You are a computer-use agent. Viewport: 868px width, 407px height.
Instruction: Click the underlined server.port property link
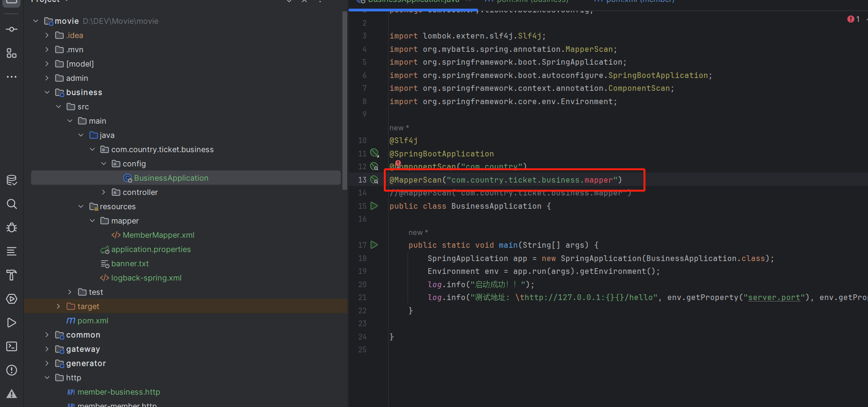(x=774, y=297)
